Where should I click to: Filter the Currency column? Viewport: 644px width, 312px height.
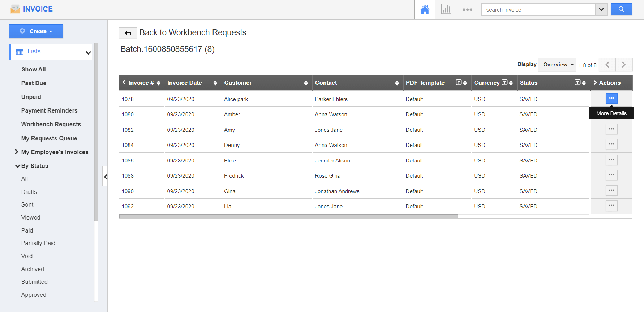[x=505, y=83]
